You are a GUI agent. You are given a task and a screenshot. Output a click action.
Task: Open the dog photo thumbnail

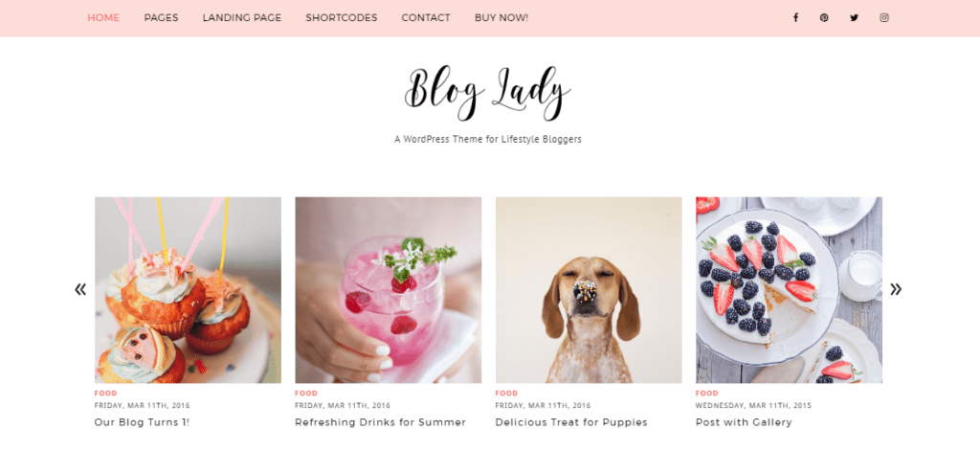(589, 290)
